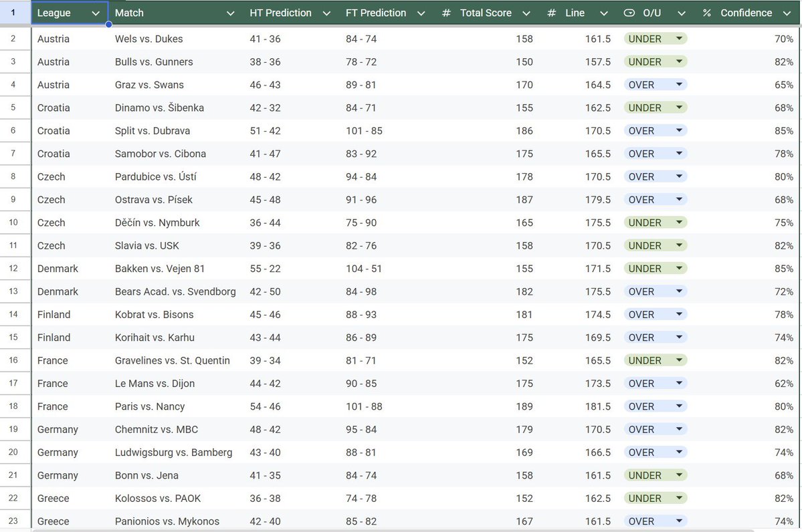Open the UNDER chip for Dinamo vs. Šibenka
The width and height of the screenshot is (802, 532).
[x=656, y=108]
